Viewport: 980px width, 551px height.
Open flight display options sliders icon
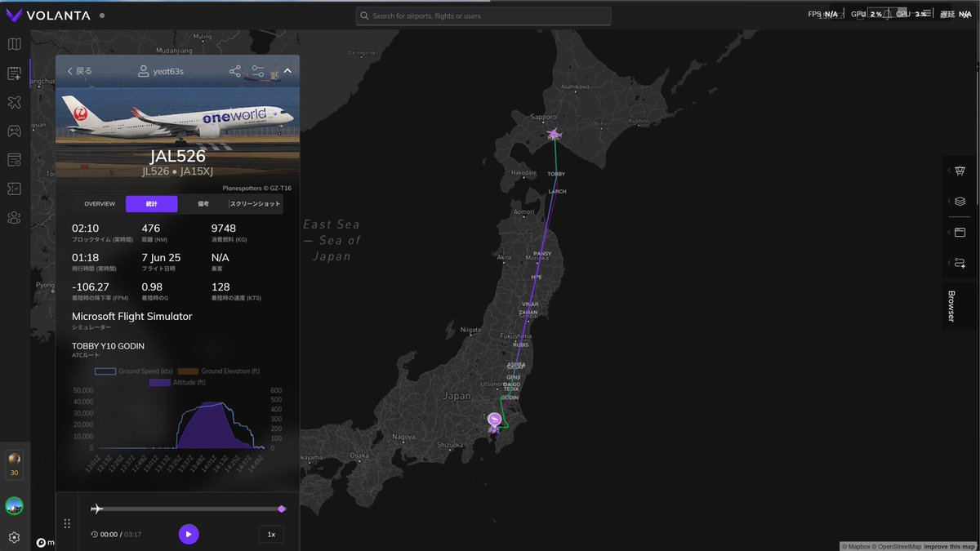258,71
